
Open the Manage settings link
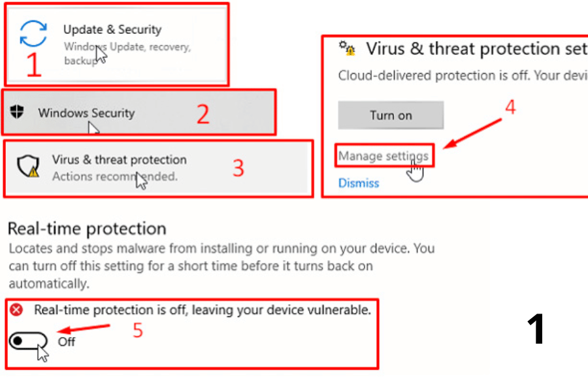coord(384,156)
